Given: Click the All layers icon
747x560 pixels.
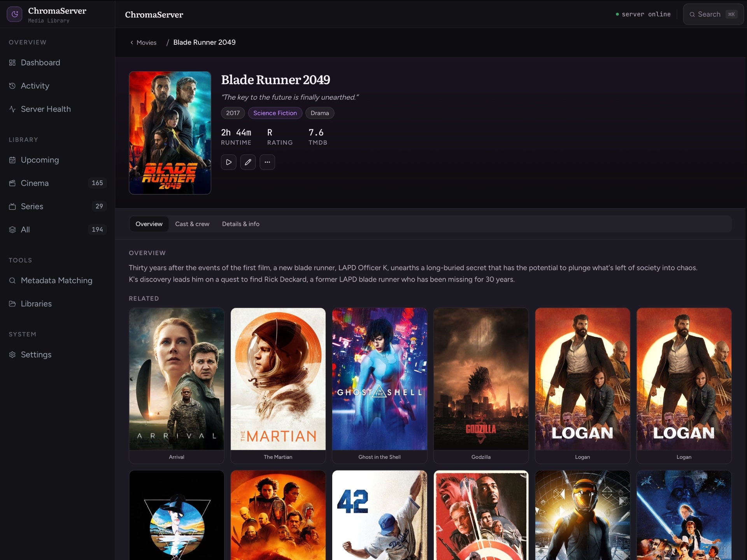Looking at the screenshot, I should 12,230.
